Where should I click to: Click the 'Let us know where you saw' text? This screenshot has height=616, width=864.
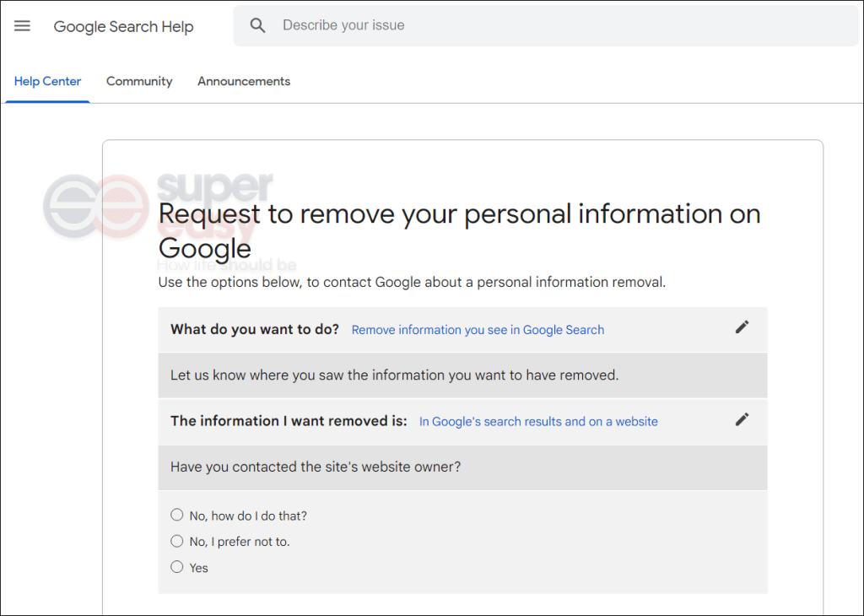[395, 376]
